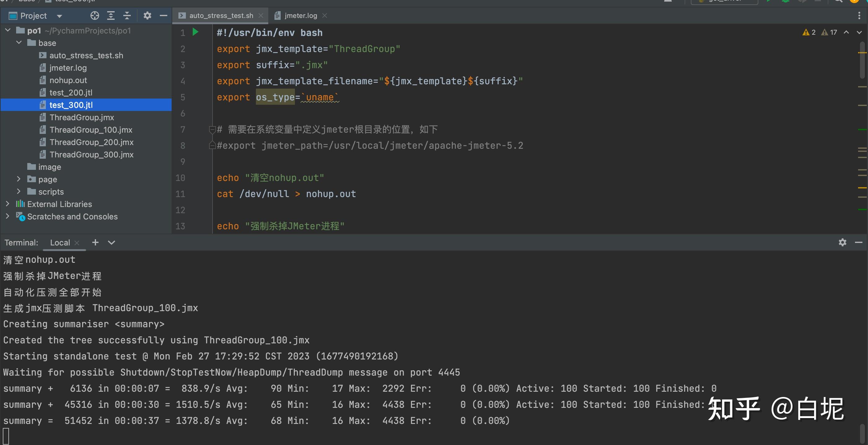
Task: Add a new terminal session tab
Action: 95,242
